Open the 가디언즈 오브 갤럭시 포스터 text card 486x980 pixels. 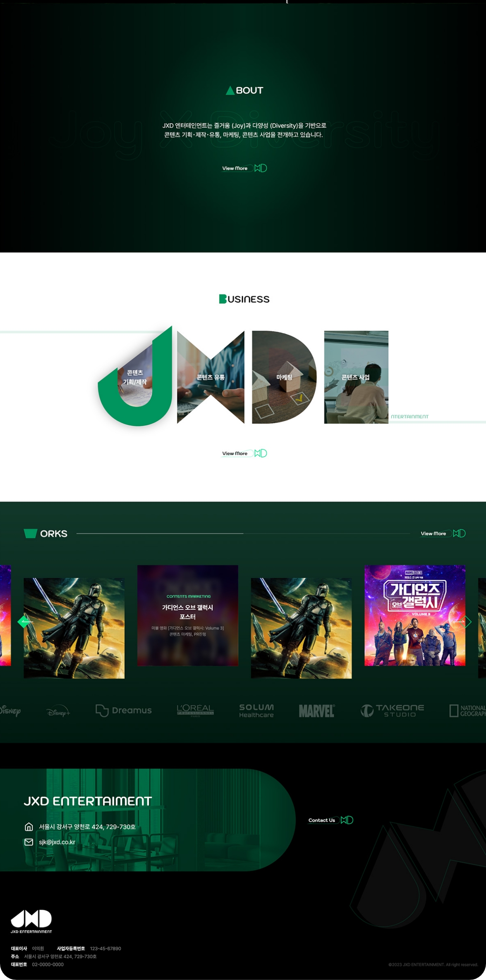pyautogui.click(x=188, y=615)
